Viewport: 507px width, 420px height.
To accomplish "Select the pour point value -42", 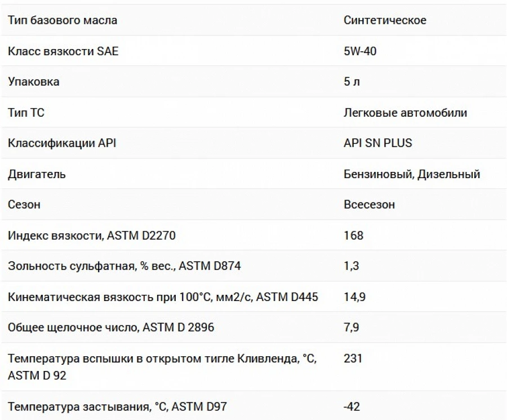I will 352,406.
